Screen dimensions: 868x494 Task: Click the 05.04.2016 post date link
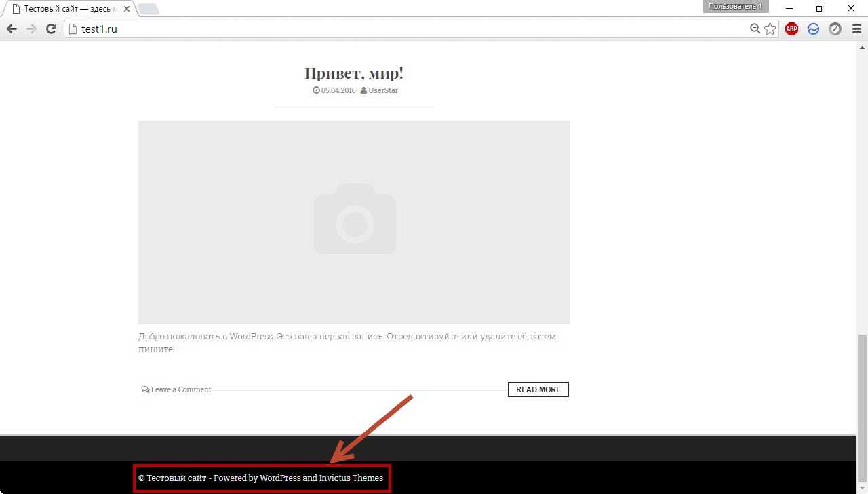(x=338, y=90)
